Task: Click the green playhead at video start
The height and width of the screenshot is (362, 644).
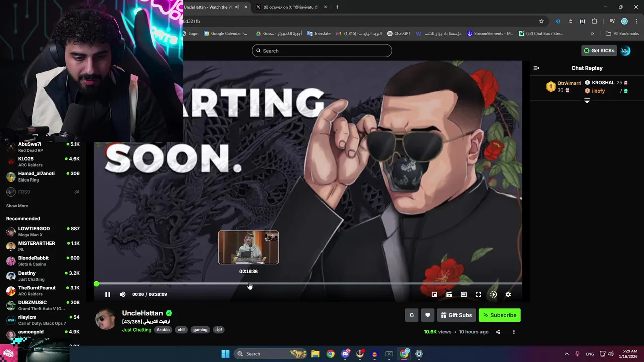Action: point(96,284)
